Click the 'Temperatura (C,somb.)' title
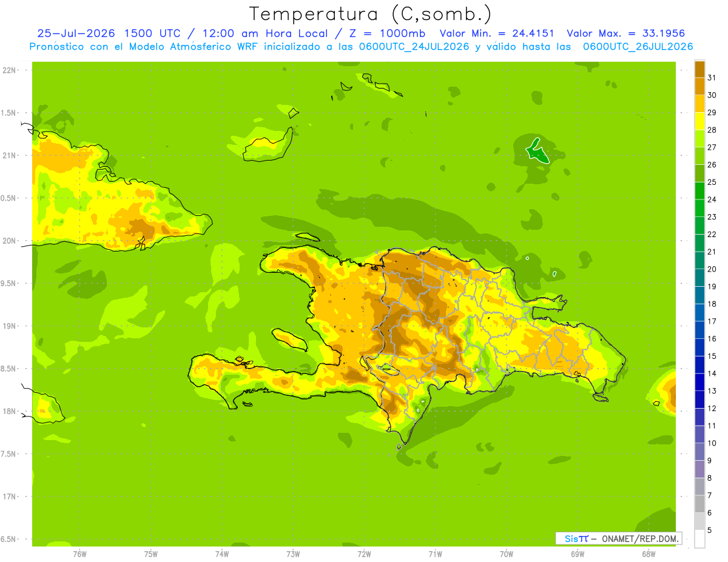Image resolution: width=728 pixels, height=562 pixels. (370, 14)
